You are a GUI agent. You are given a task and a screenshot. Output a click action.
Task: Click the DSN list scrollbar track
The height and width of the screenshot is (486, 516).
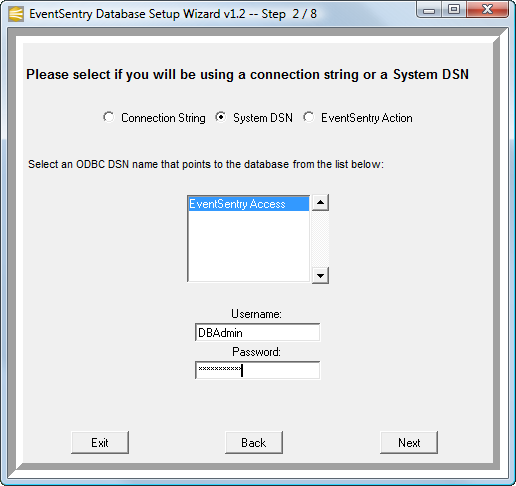320,239
